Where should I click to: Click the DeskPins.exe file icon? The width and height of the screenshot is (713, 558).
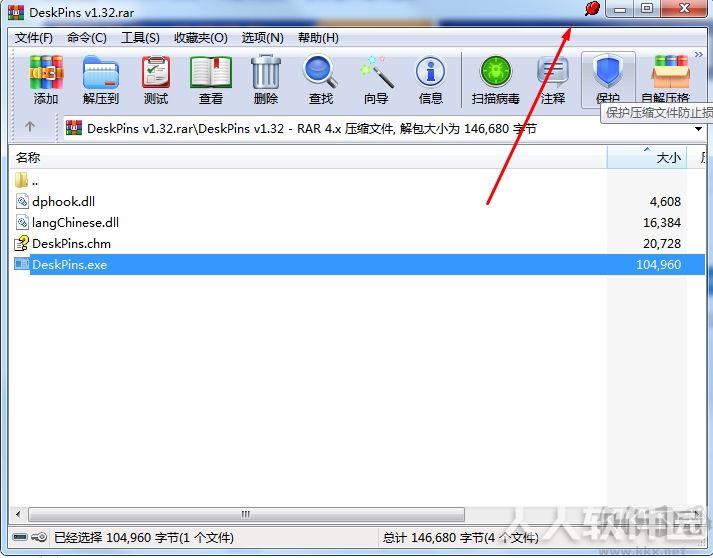tap(21, 264)
